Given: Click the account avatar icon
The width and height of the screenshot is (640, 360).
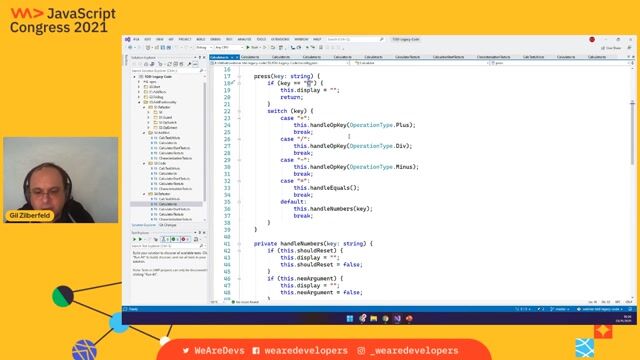Looking at the screenshot, I should pyautogui.click(x=592, y=40).
